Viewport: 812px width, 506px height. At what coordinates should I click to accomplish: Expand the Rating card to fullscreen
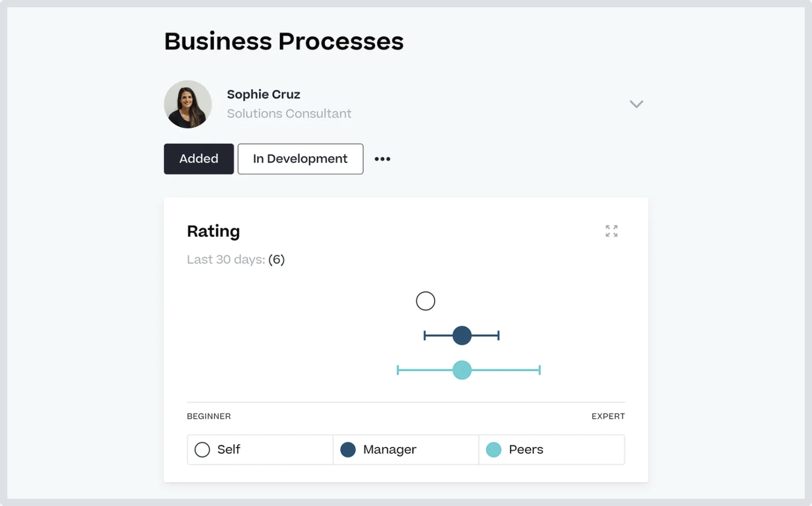611,231
